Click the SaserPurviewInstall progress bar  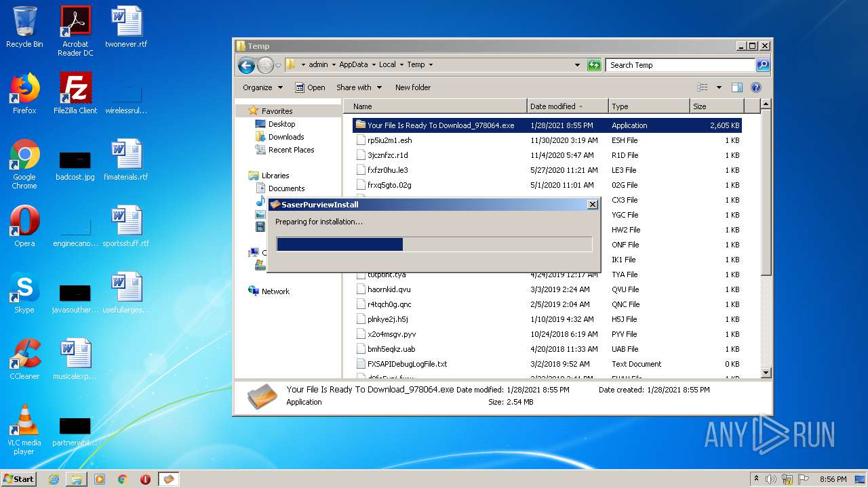pos(434,245)
